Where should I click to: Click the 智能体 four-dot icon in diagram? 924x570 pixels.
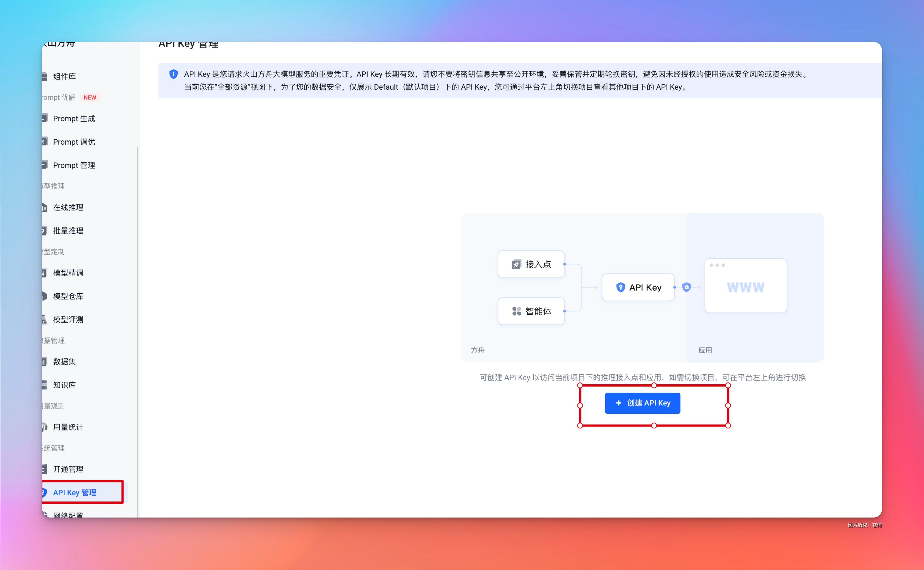[516, 311]
